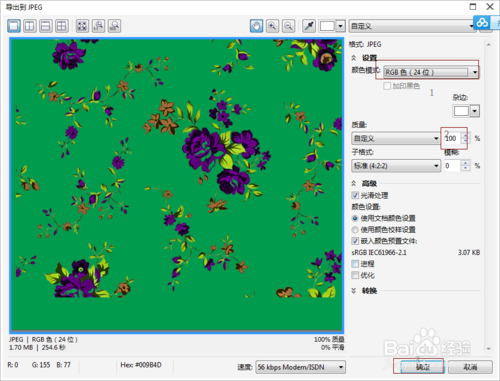Viewport: 500px width, 381px height.
Task: Switch to two horizontal previews layout
Action: click(x=46, y=26)
